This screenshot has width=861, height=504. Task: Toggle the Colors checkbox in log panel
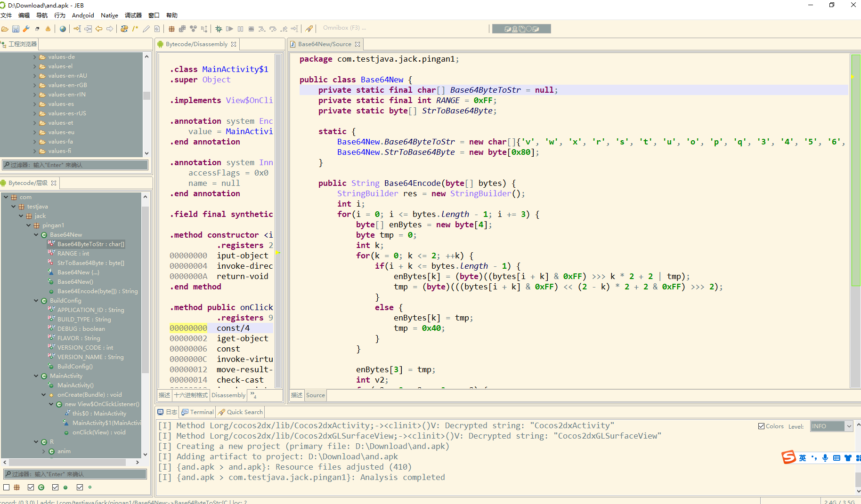(x=761, y=426)
